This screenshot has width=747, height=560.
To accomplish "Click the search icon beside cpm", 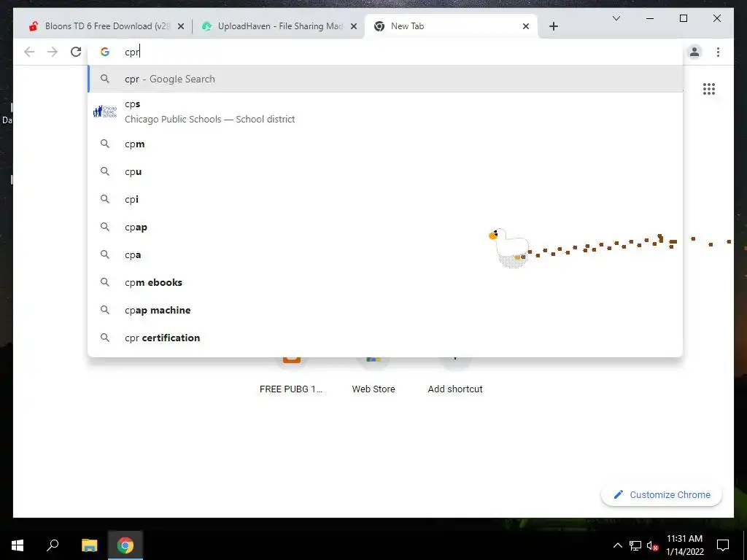I will pos(105,144).
